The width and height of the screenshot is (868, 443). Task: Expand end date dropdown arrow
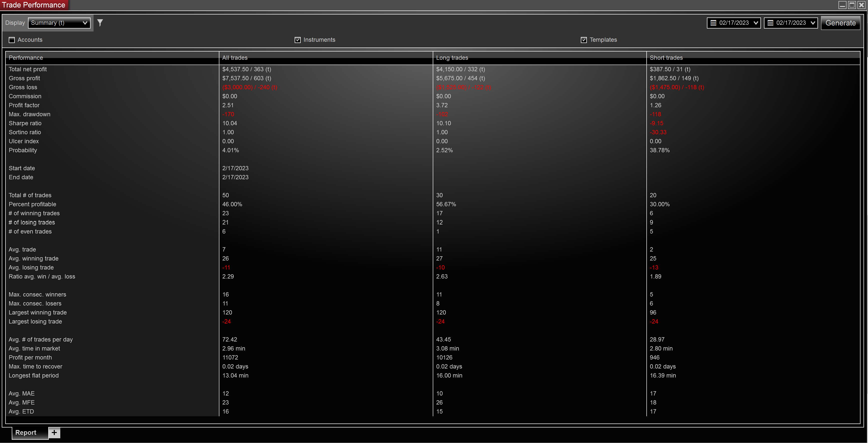point(812,23)
